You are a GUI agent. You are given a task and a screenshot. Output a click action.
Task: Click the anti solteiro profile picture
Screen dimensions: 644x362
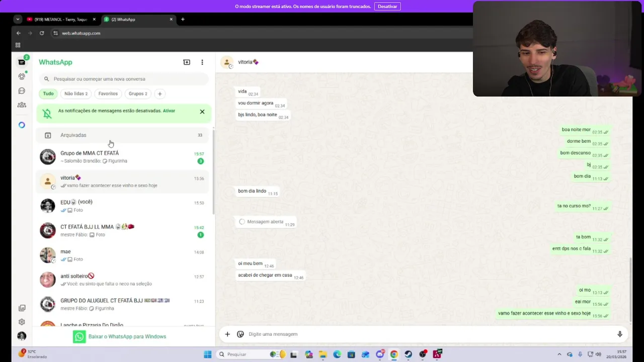click(x=48, y=280)
